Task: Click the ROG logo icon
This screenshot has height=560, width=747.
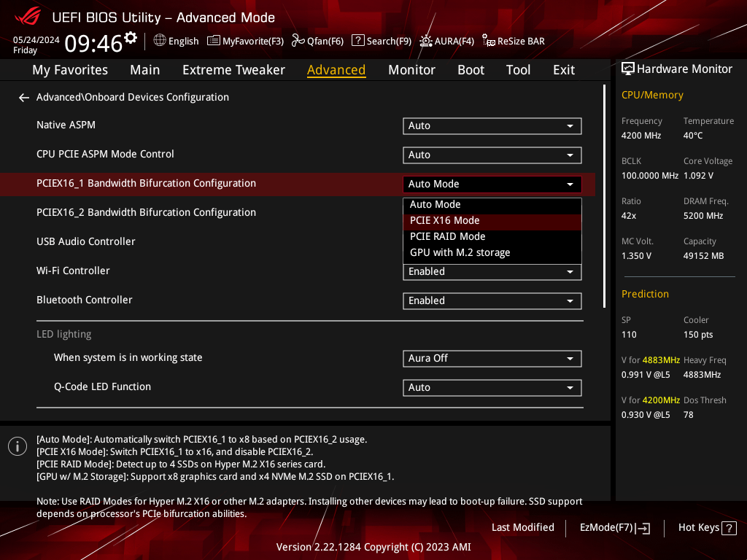Action: pos(28,17)
